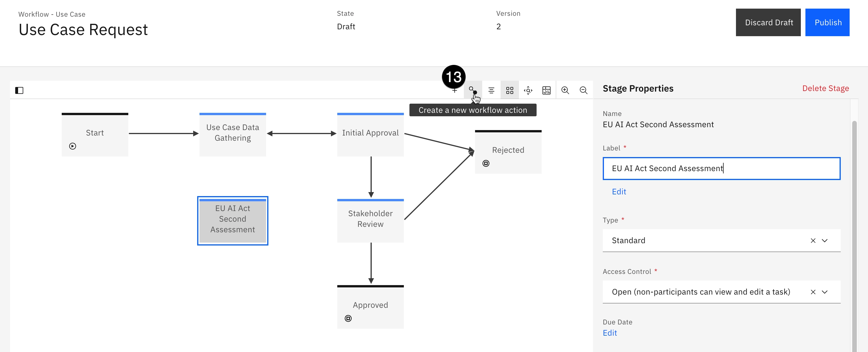Toggle the left side panel icon
868x352 pixels.
tap(19, 90)
